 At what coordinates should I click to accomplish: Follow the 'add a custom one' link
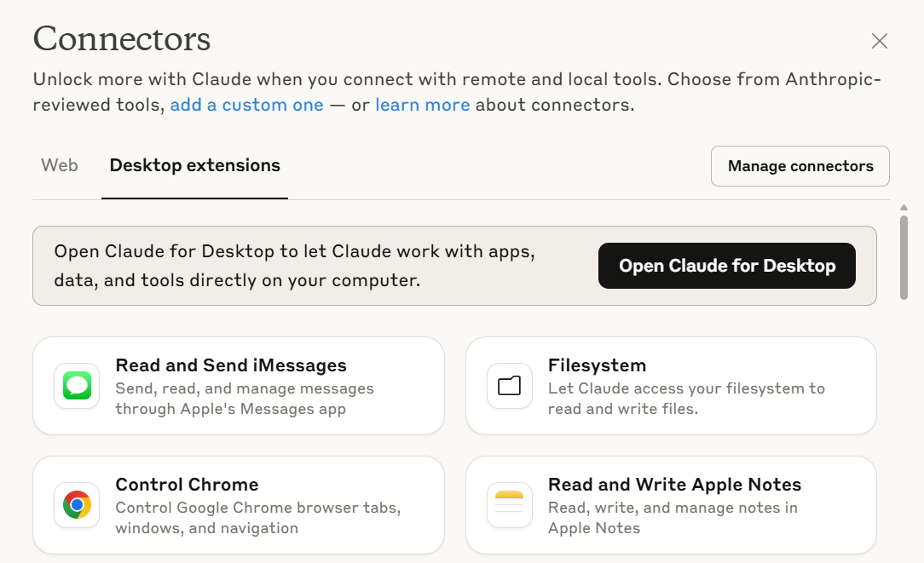[x=247, y=105]
